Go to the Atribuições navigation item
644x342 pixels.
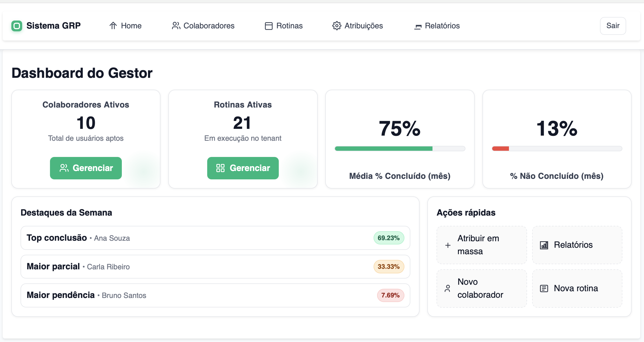pos(358,26)
